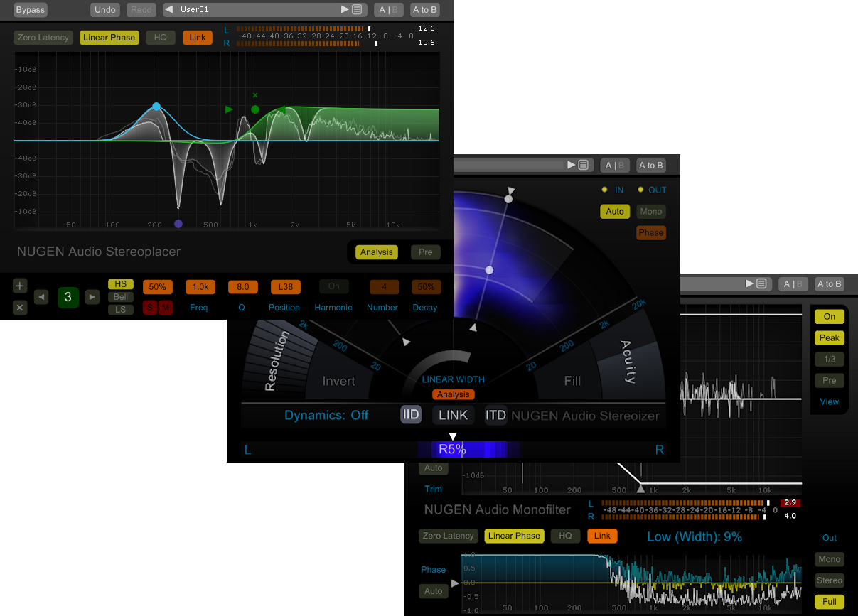Image resolution: width=858 pixels, height=616 pixels.
Task: Remove current band with the X icon
Action: 19,308
